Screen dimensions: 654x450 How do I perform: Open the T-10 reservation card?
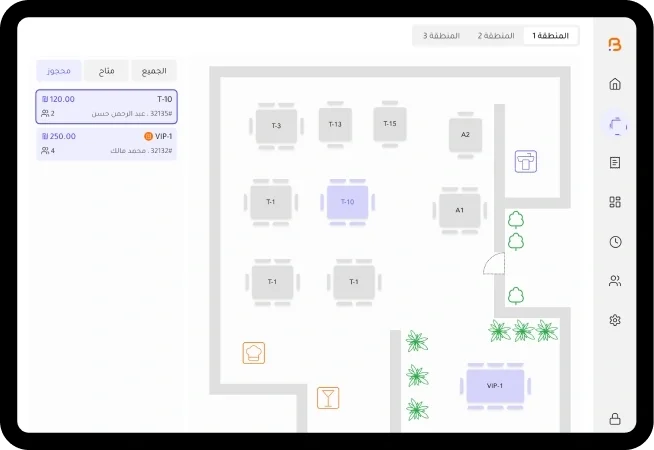click(106, 106)
